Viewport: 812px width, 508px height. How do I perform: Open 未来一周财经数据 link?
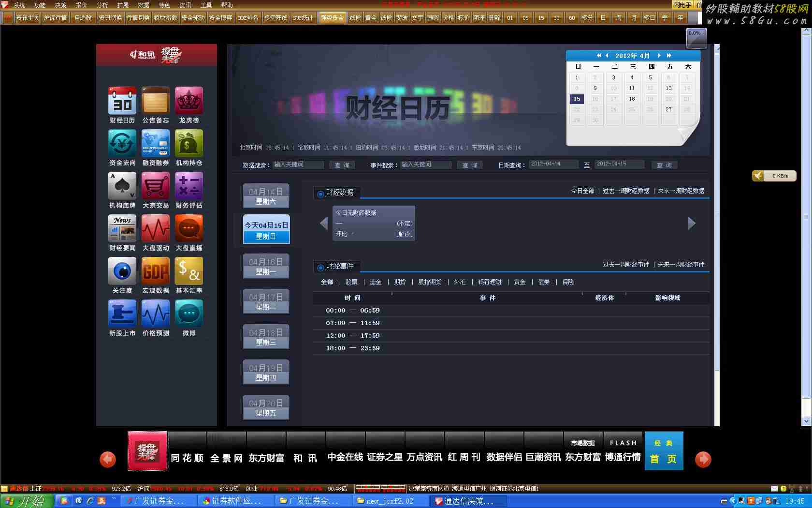pyautogui.click(x=681, y=191)
